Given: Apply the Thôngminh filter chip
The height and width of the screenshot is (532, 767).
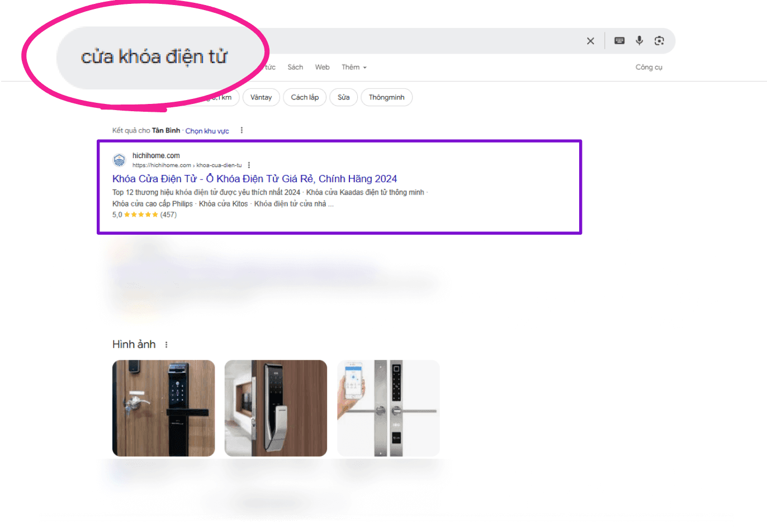Looking at the screenshot, I should (x=386, y=97).
